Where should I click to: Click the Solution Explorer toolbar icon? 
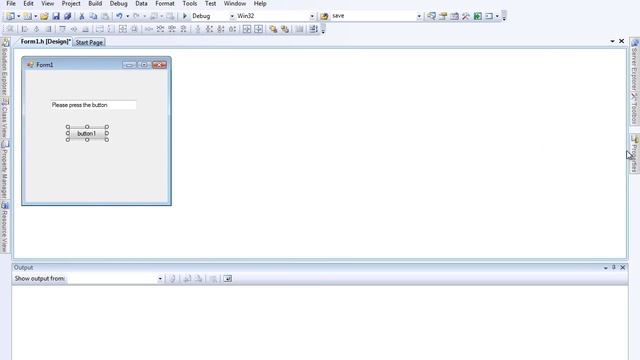pyautogui.click(x=431, y=16)
